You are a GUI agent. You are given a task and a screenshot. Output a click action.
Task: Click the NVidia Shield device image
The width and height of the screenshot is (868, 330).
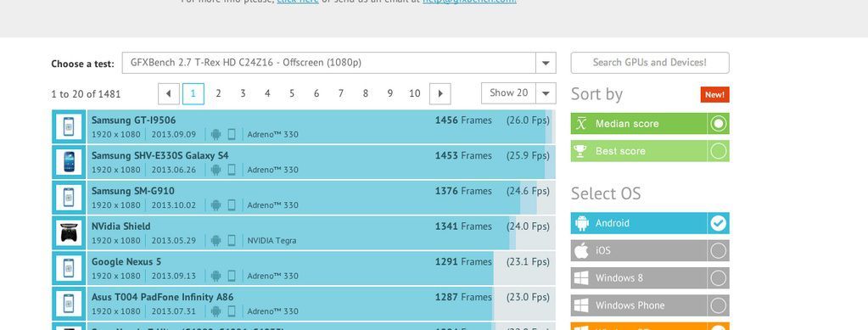(69, 233)
